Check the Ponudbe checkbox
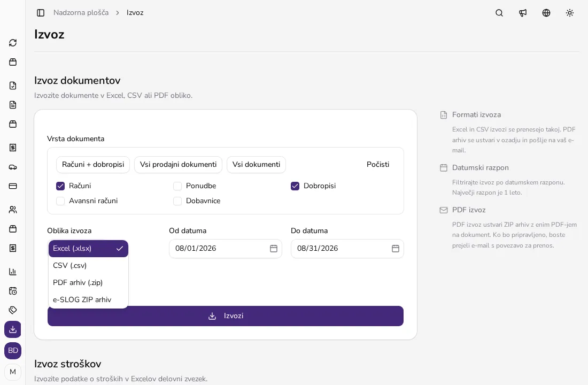 pyautogui.click(x=177, y=186)
